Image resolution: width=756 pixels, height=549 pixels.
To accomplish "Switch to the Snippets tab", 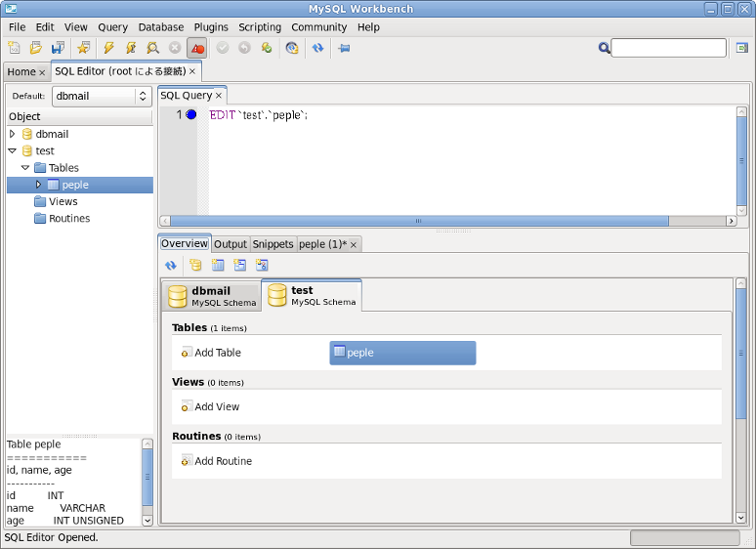I will point(273,244).
